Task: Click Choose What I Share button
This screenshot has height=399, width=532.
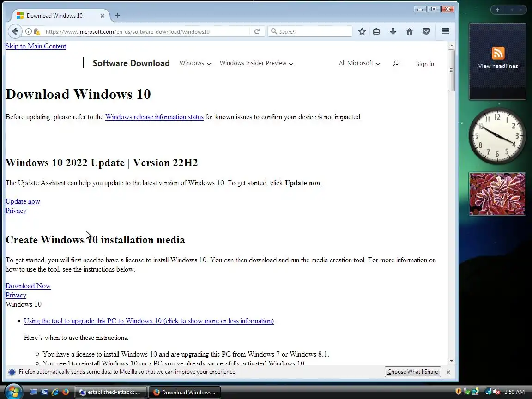Action: (x=412, y=372)
